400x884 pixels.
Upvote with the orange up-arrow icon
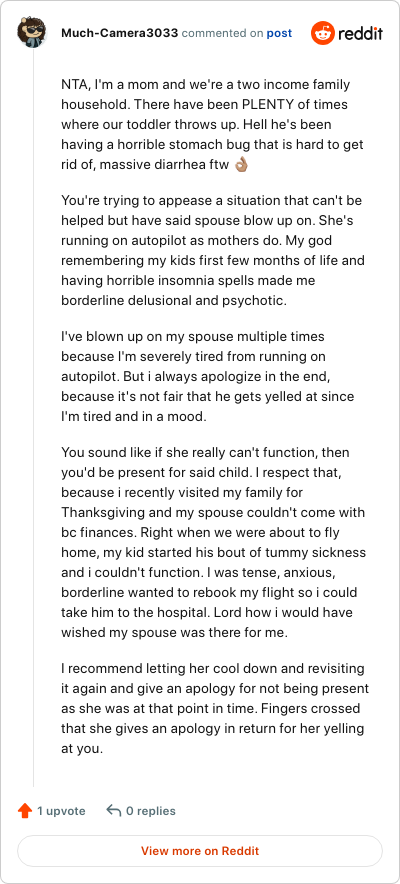(25, 811)
